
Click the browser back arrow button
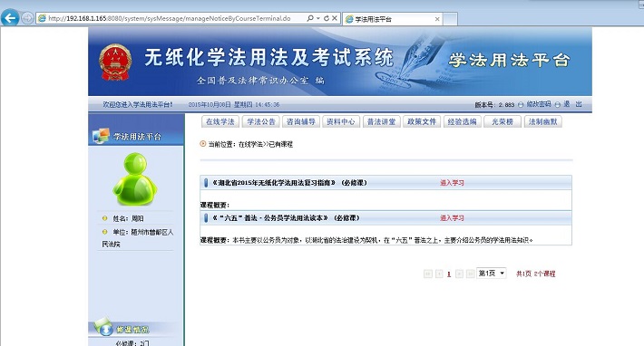click(x=10, y=18)
